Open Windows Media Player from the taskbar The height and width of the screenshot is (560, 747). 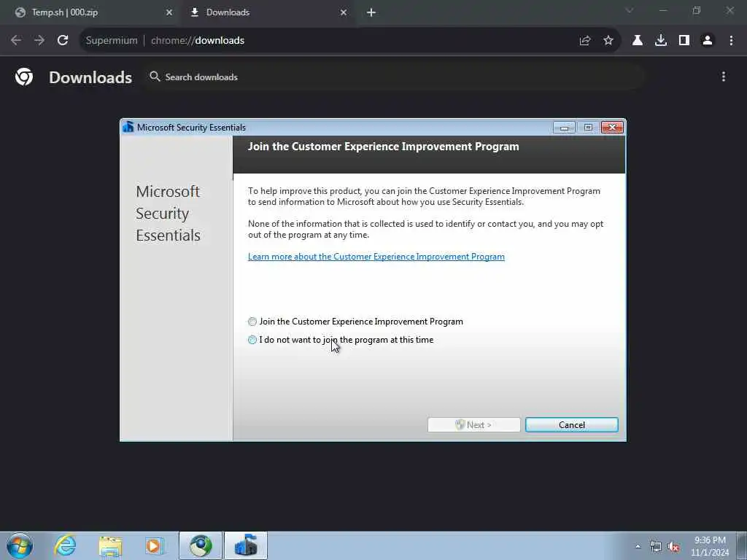(x=155, y=545)
